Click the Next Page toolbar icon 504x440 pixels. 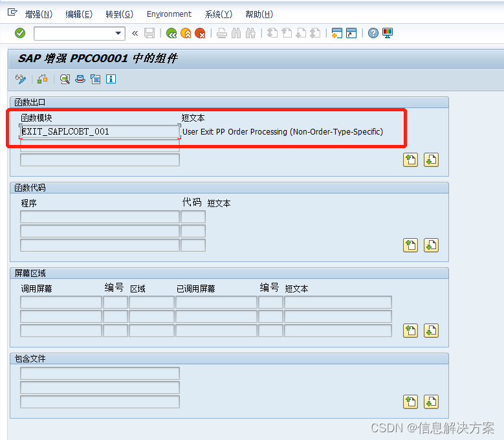tap(301, 33)
